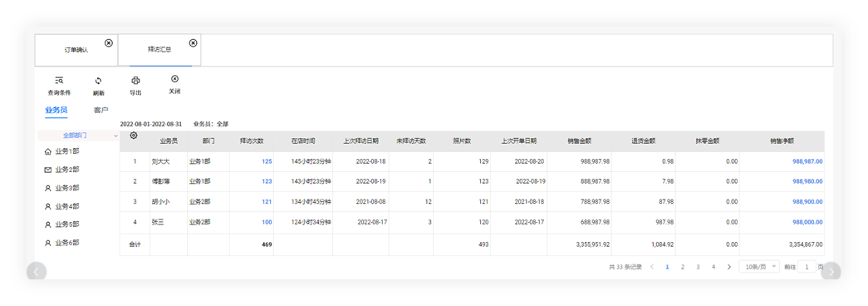The height and width of the screenshot is (306, 868).
Task: Click the 134小时45分钟 cell
Action: pyautogui.click(x=303, y=202)
